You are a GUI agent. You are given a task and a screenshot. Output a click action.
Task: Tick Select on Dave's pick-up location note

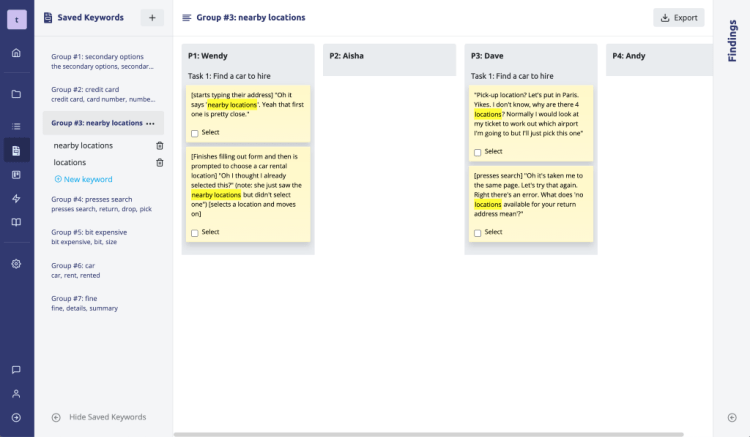478,152
